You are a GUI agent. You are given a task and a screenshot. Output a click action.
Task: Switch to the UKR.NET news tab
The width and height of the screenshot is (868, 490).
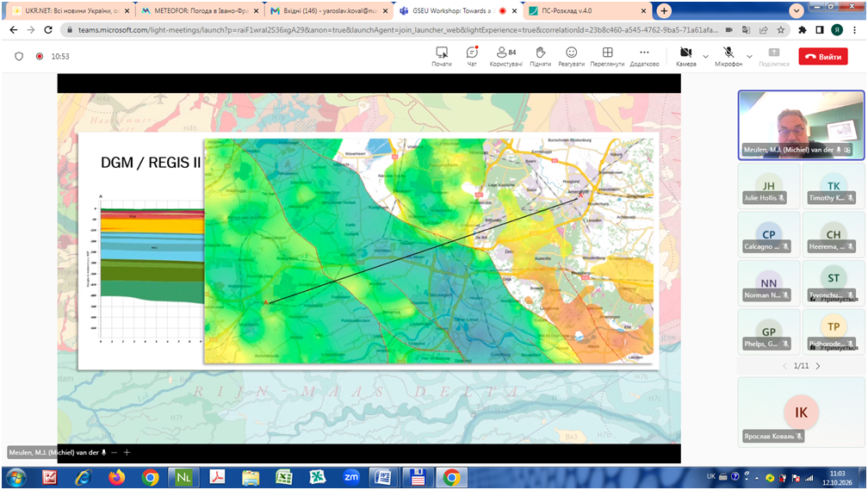point(68,10)
